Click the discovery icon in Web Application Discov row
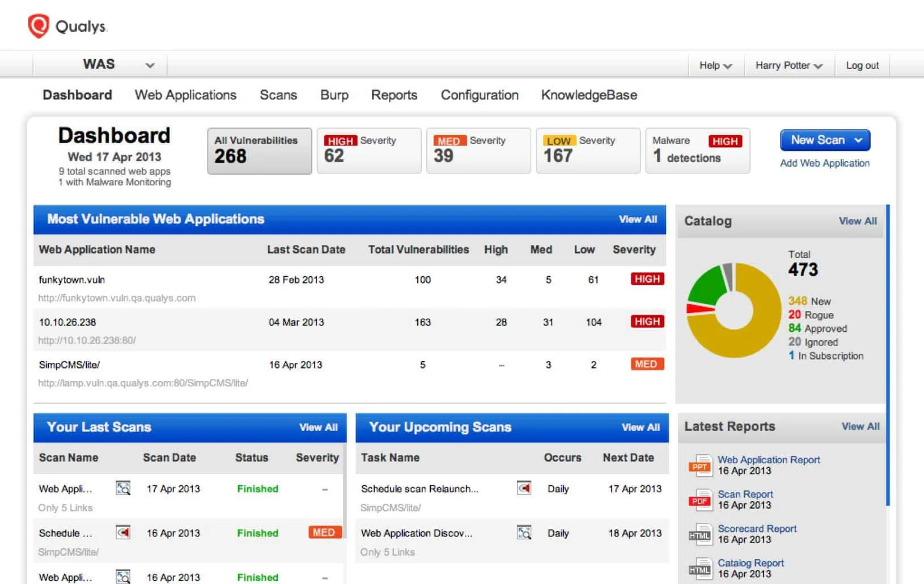 (524, 532)
